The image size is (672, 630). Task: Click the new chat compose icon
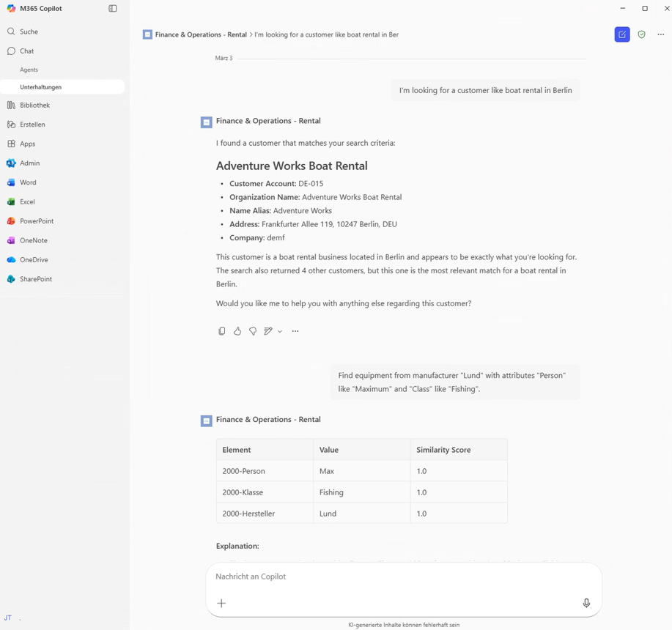click(x=622, y=34)
